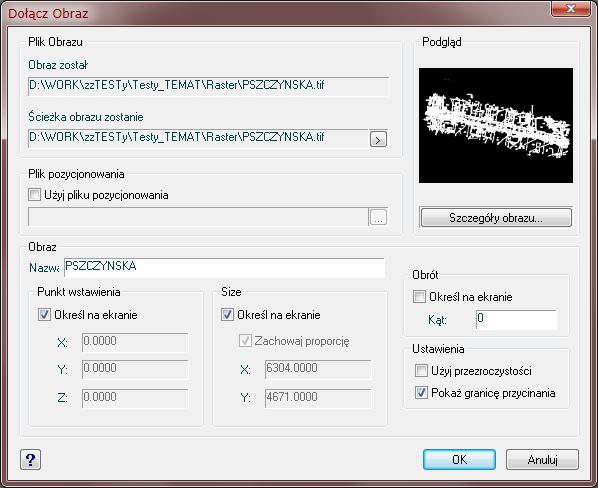The height and width of the screenshot is (488, 598).
Task: Check Określ na ekranie under Obrót
Action: [x=419, y=296]
